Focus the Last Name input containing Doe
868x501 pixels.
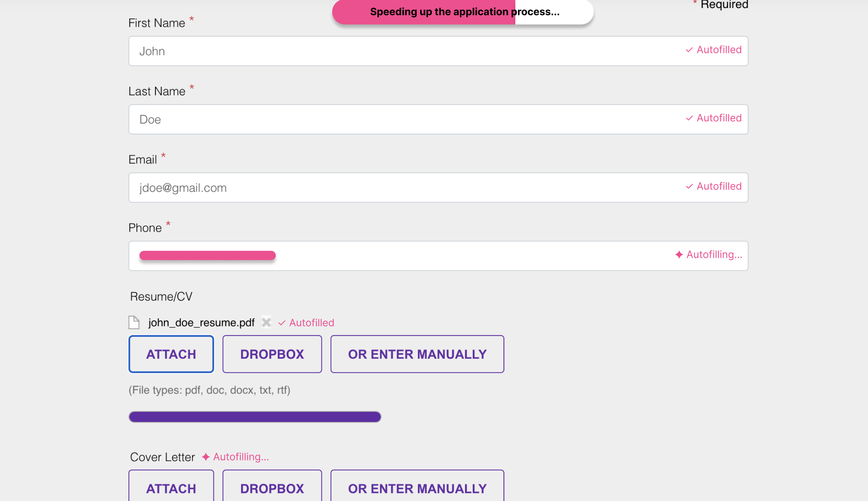pos(404,119)
